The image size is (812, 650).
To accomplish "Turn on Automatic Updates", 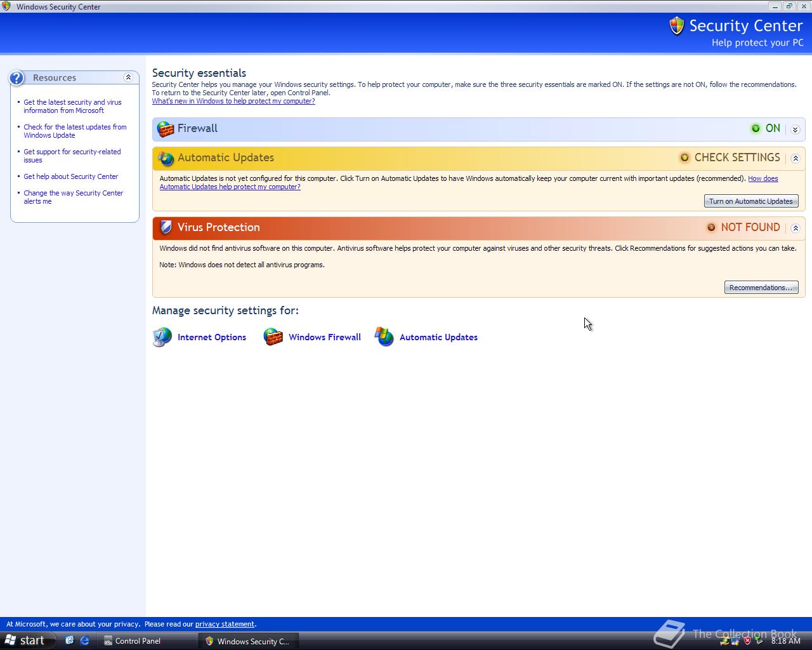I will (751, 201).
